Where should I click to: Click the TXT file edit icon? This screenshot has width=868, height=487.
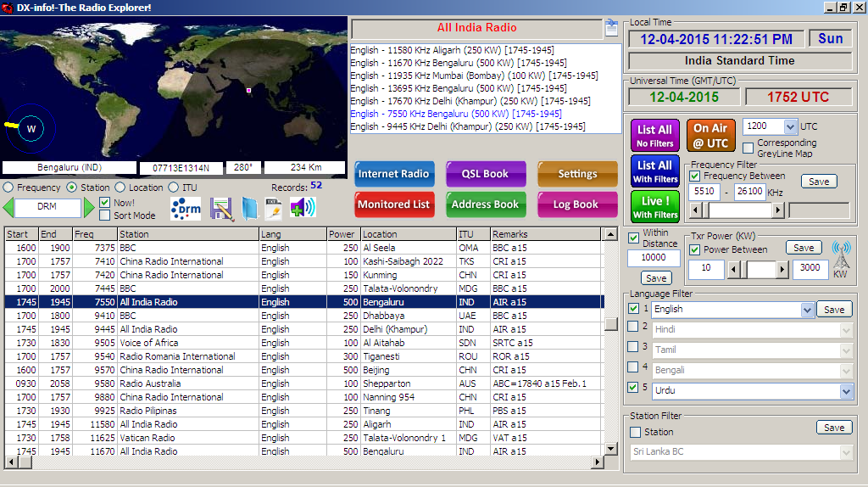click(x=274, y=209)
